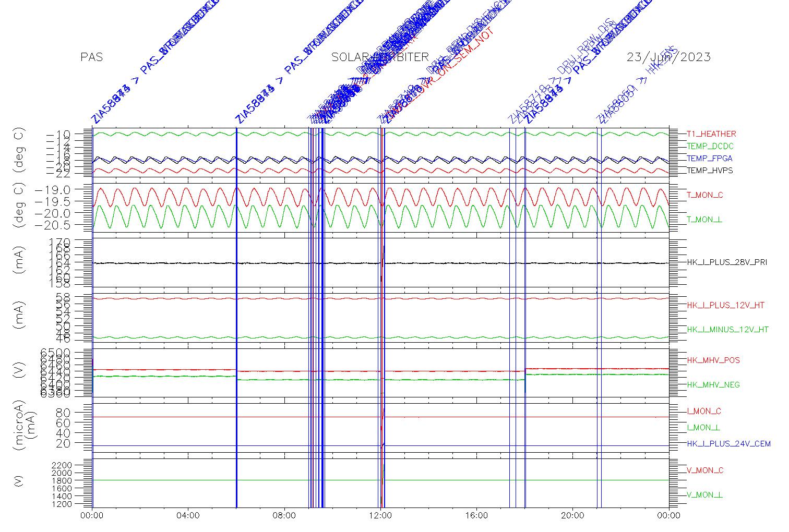This screenshot has width=789, height=532.
Task: Click the I_MON_L legend label
Action: pyautogui.click(x=703, y=428)
